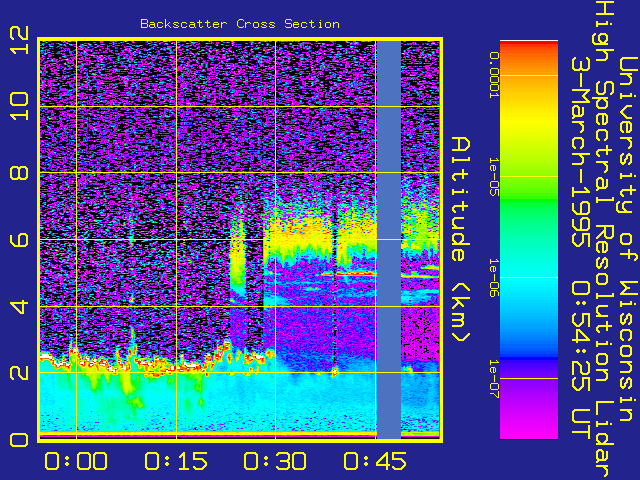Click the altitude axis label 2

20,372
